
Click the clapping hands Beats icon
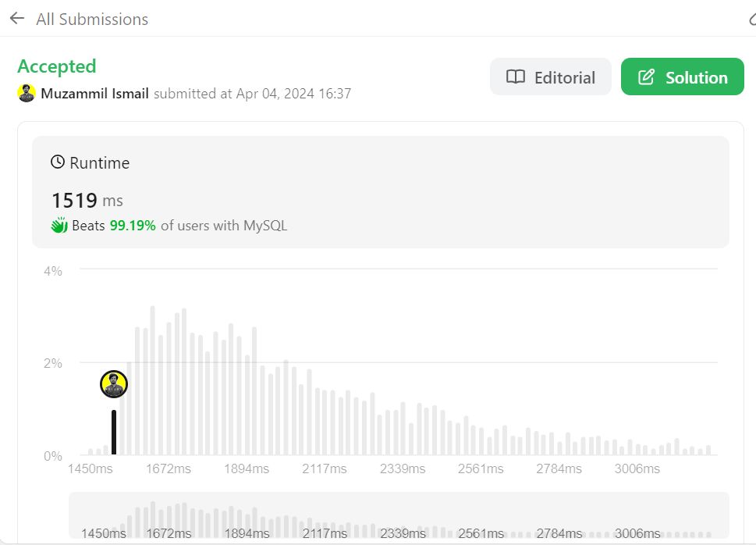(x=59, y=226)
